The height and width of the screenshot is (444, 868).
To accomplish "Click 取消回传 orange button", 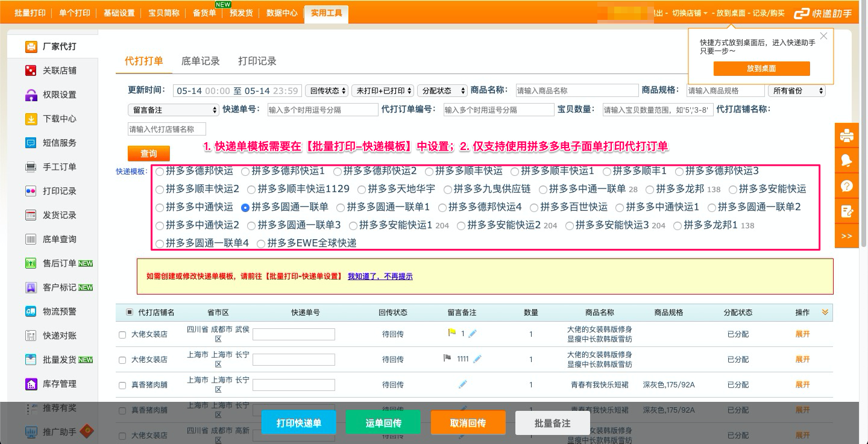I will click(x=468, y=422).
